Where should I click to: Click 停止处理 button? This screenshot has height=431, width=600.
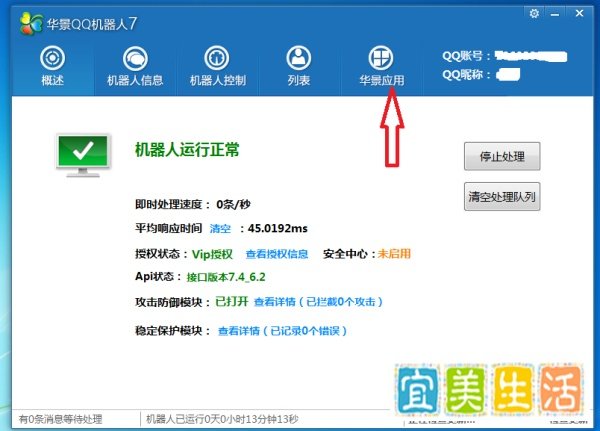click(502, 156)
